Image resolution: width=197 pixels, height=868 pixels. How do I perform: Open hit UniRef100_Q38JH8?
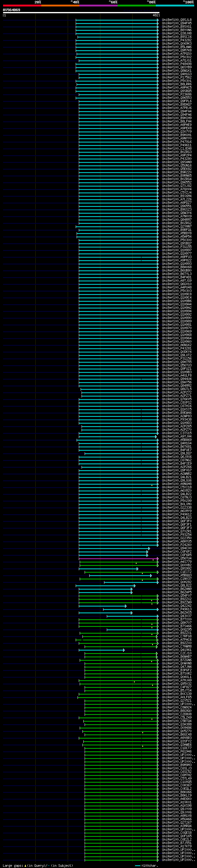[x=177, y=33]
